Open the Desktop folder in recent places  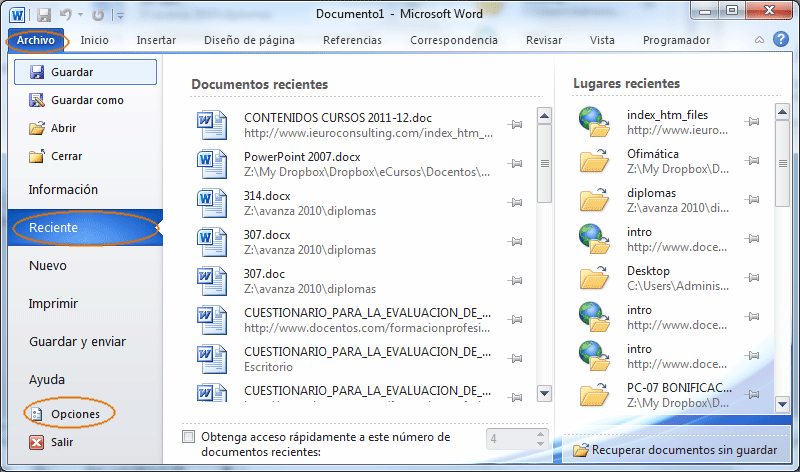(x=658, y=279)
